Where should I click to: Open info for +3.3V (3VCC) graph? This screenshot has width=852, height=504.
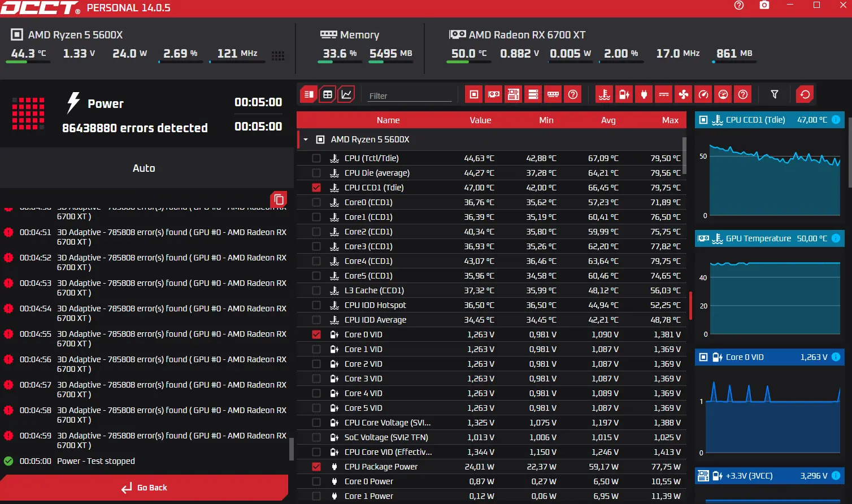click(x=836, y=476)
